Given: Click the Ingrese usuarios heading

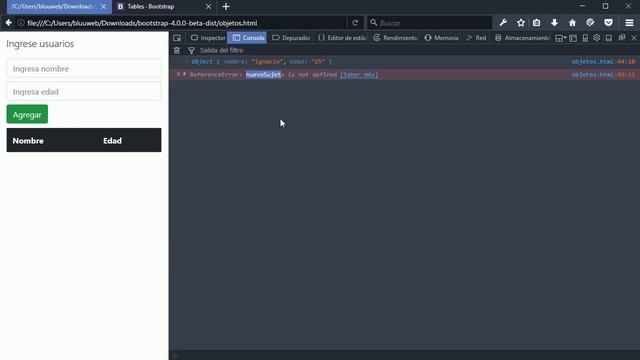Looking at the screenshot, I should click(x=40, y=44).
